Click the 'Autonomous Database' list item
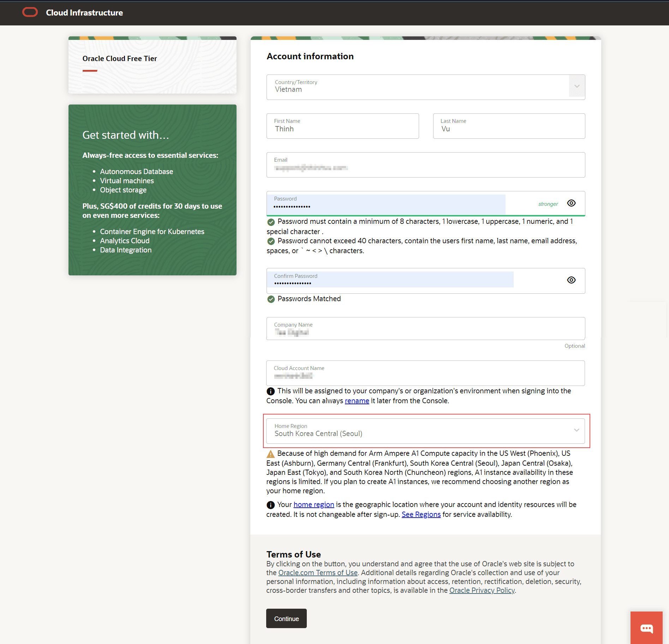The height and width of the screenshot is (644, 669). pyautogui.click(x=136, y=172)
